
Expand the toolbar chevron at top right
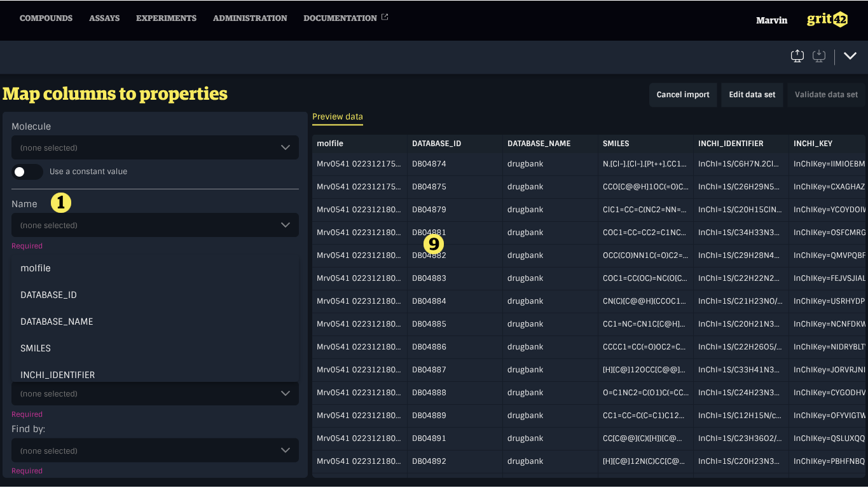tap(850, 56)
